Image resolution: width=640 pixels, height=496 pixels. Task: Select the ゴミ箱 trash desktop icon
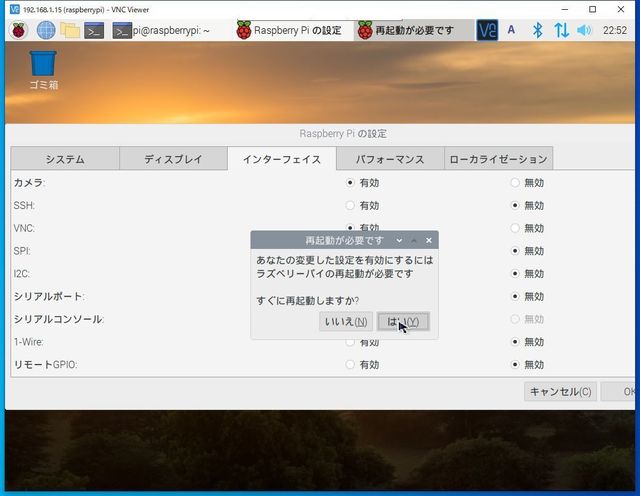point(43,70)
